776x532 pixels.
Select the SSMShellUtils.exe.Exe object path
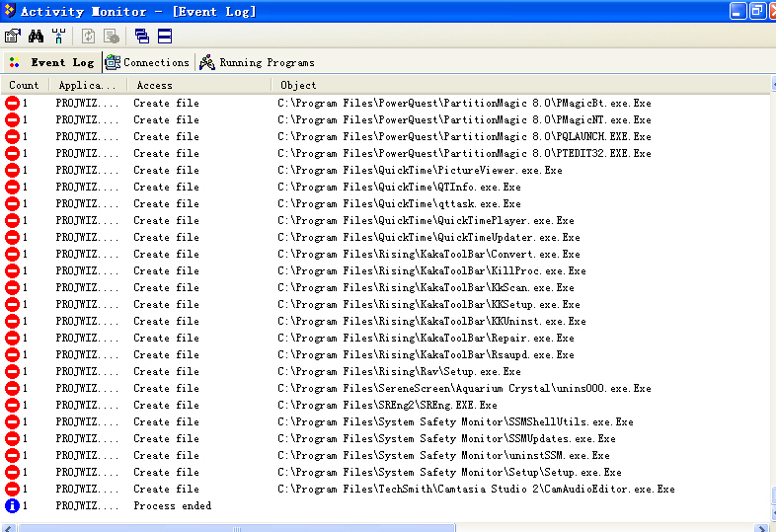455,422
